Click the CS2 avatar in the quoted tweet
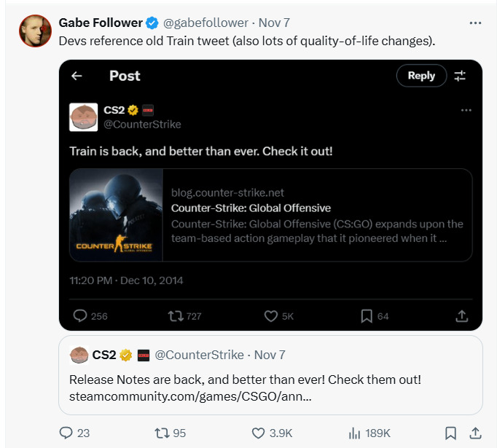 (79, 355)
